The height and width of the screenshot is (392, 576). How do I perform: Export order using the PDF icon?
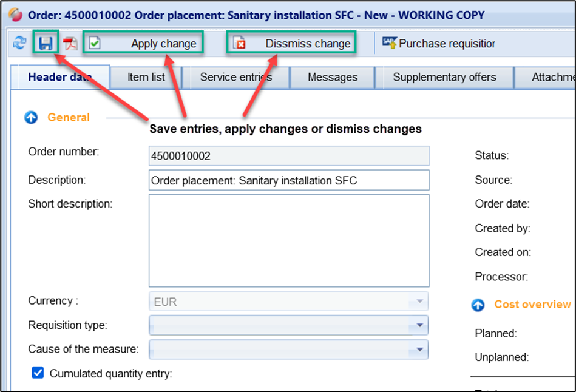[71, 44]
